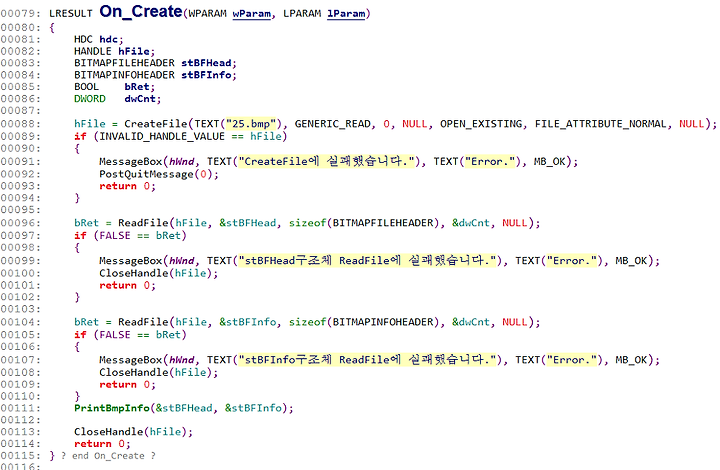720x470 pixels.
Task: Click &stBFHead argument on line 00096
Action: coord(248,223)
